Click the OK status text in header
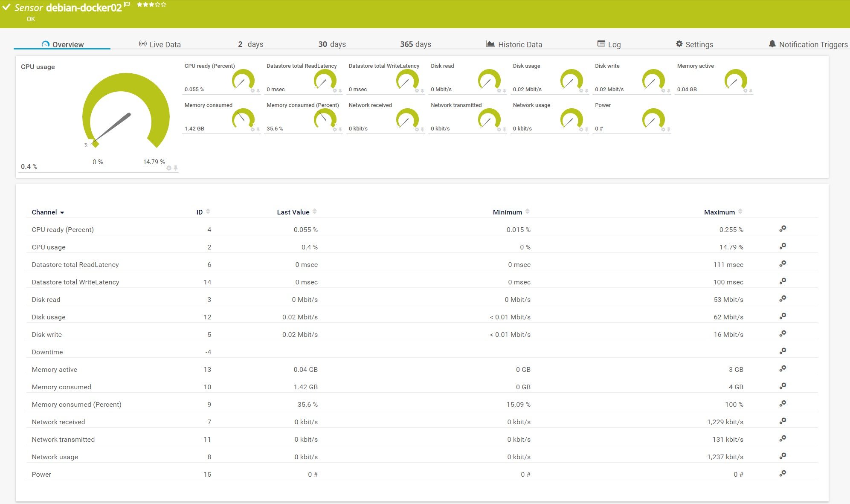 pos(31,19)
